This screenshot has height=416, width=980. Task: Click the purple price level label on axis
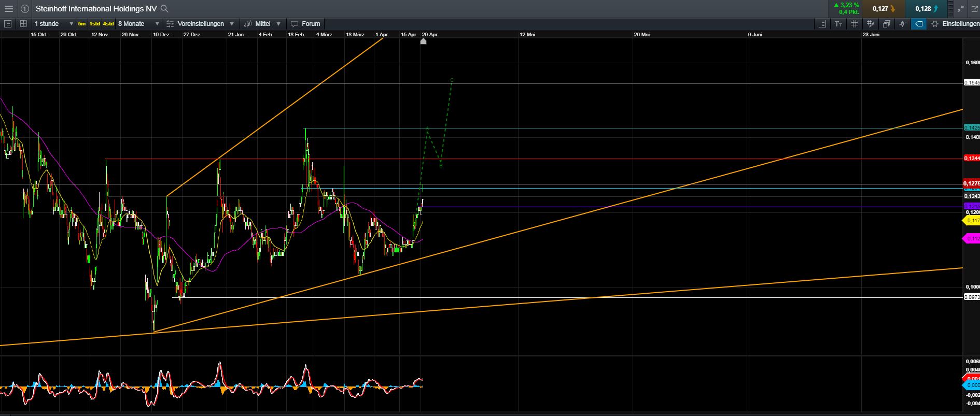(972, 206)
